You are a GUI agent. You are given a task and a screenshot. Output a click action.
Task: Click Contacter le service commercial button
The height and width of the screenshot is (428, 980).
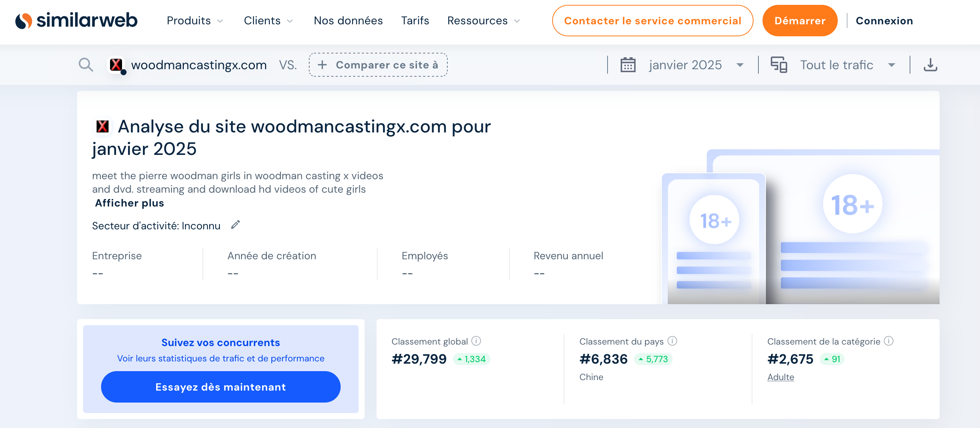(652, 21)
